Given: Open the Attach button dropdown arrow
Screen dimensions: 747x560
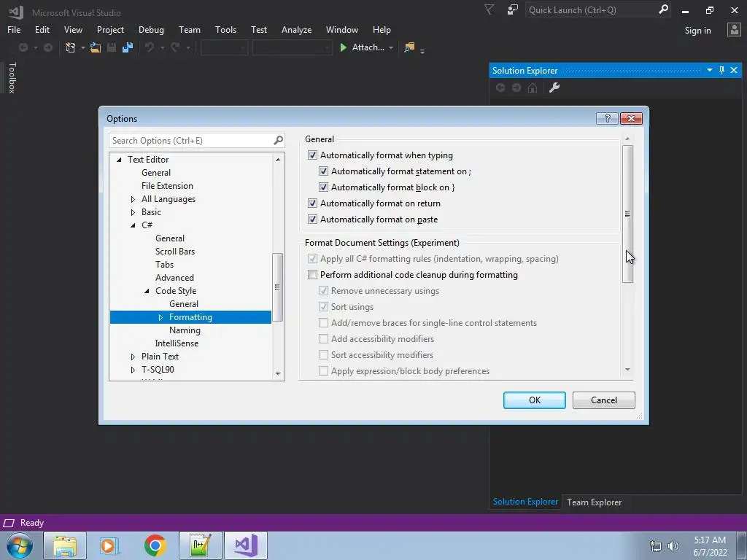Looking at the screenshot, I should click(x=391, y=47).
